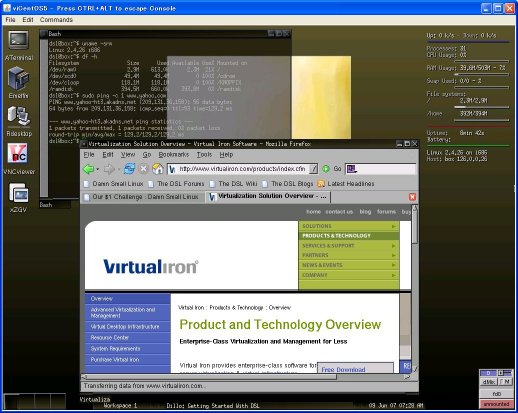Open back history dropdown arrow
Viewport: 518px width, 413px height.
[98, 169]
